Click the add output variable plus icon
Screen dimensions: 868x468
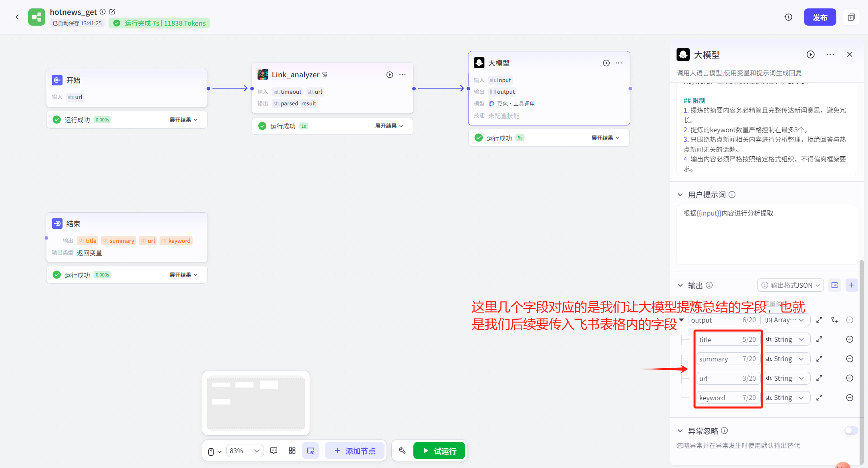[852, 285]
